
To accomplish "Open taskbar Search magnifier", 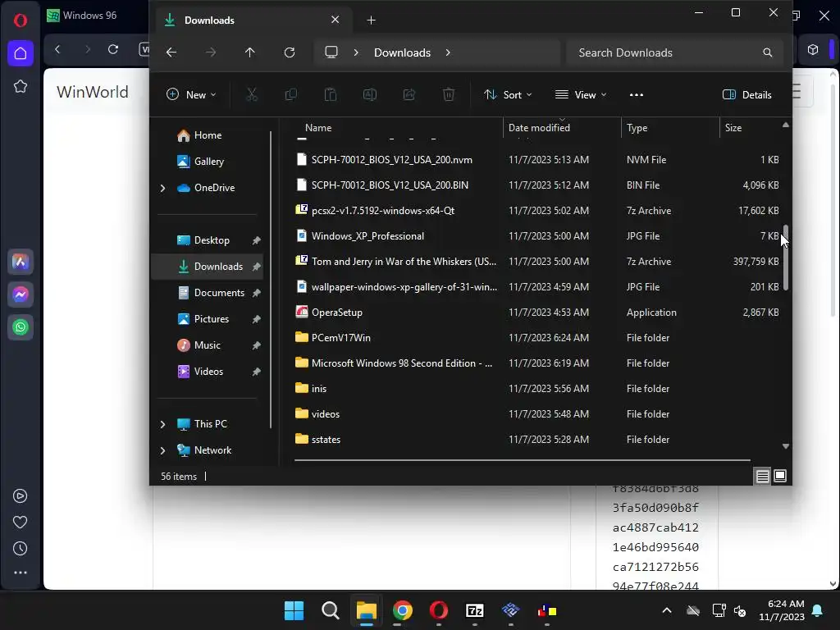I will [x=331, y=610].
